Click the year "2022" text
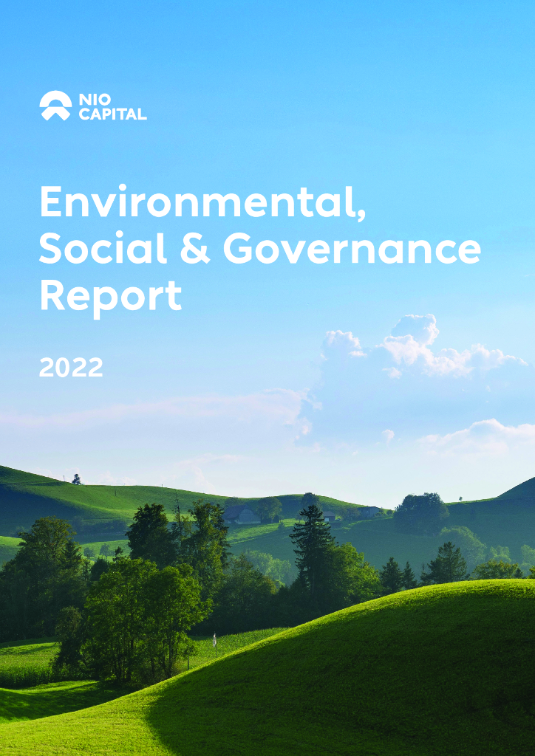Viewport: 535px width, 756px height. pyautogui.click(x=71, y=368)
